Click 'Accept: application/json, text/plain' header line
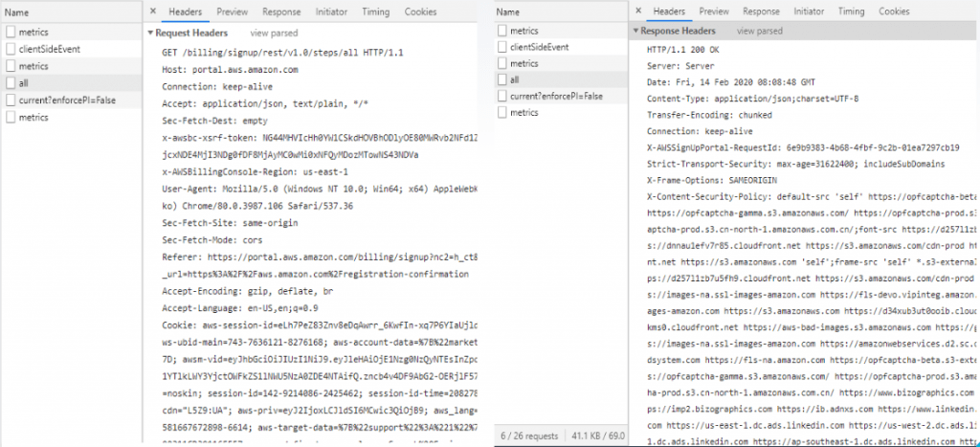Viewport: 980px width, 447px height. 265,103
